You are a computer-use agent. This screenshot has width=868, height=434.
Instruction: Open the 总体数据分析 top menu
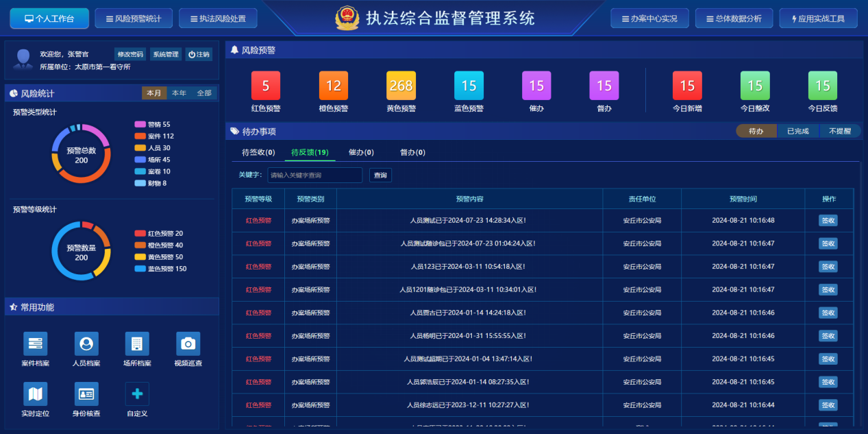click(734, 19)
